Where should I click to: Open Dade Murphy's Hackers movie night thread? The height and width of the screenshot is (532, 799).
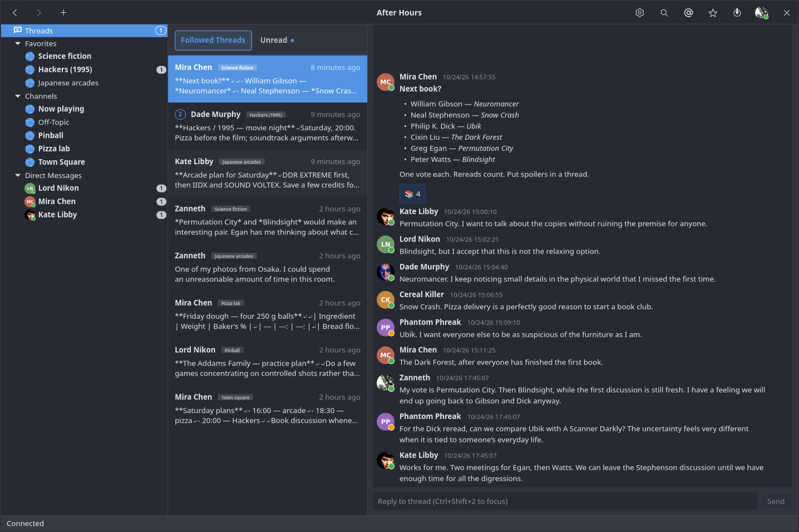coord(268,126)
